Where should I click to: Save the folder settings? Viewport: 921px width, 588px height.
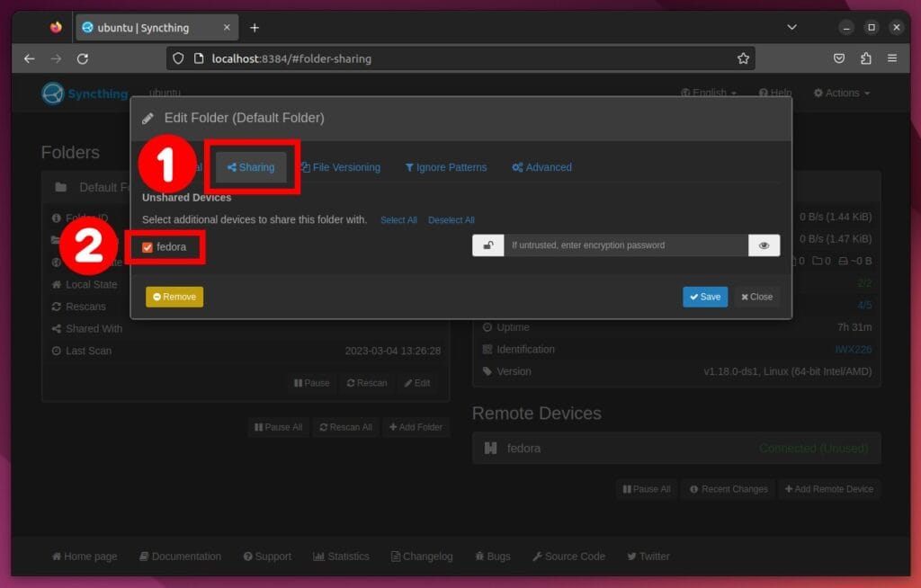click(x=705, y=297)
